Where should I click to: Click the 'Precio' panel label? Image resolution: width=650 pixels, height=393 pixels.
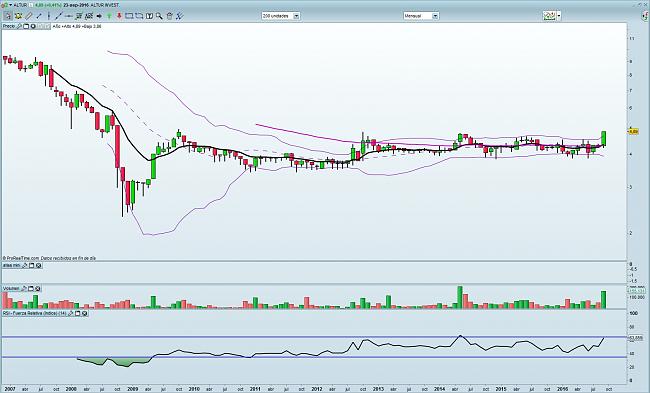point(9,26)
